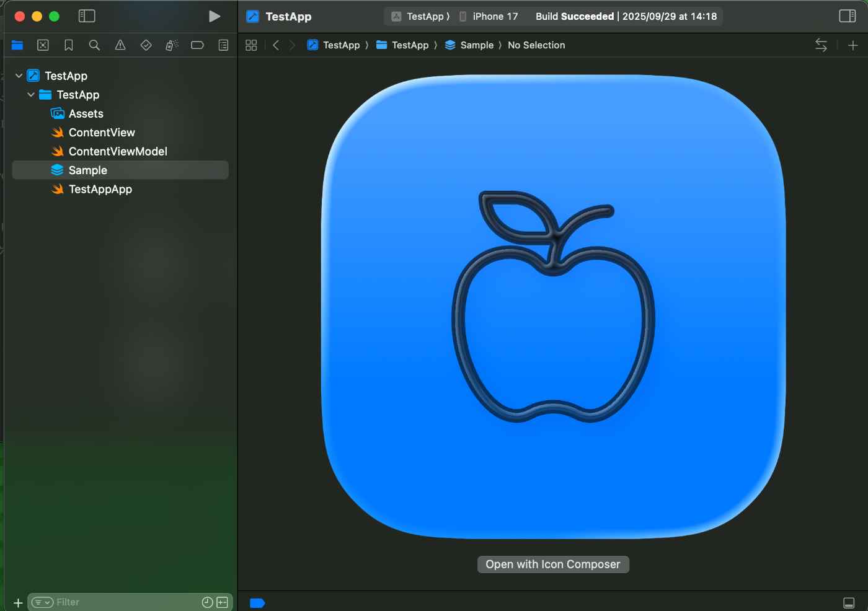Click the apple icon preview

(554, 307)
